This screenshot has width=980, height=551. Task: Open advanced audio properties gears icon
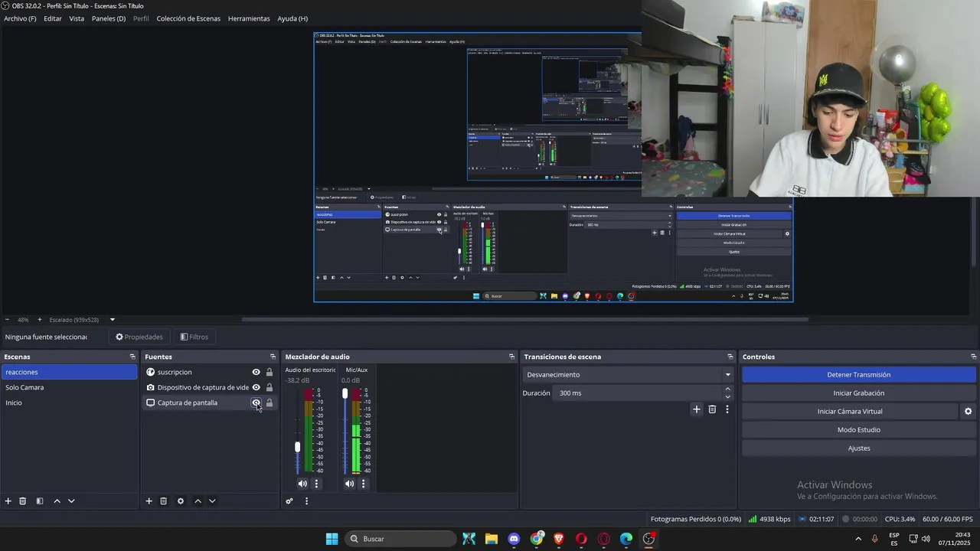coord(289,501)
